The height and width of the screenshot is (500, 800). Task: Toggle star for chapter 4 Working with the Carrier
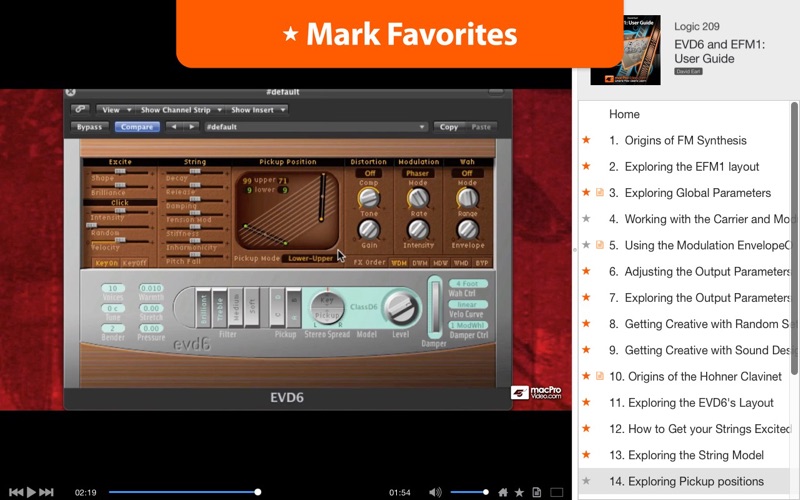click(587, 219)
